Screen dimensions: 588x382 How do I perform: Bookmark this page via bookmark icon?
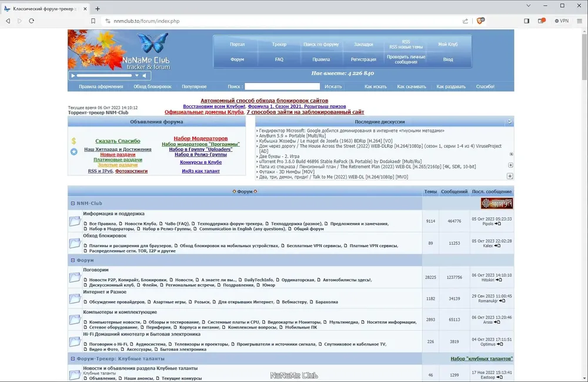(93, 21)
